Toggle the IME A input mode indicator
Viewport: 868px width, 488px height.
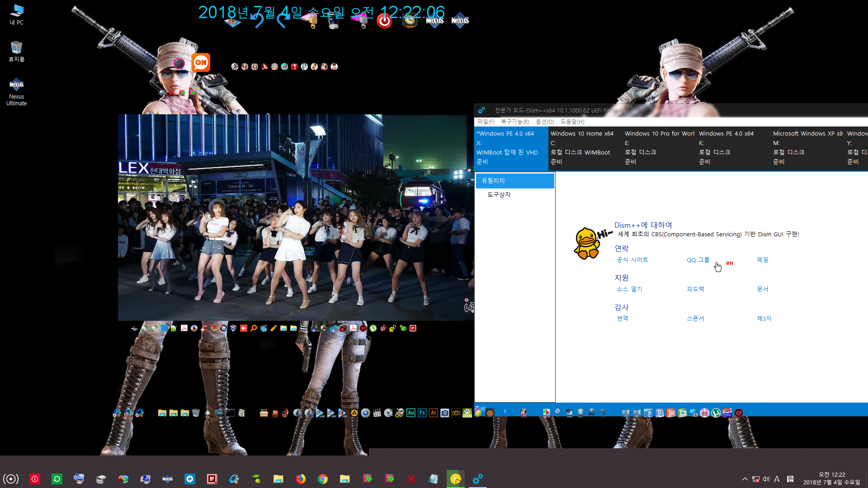point(777,479)
